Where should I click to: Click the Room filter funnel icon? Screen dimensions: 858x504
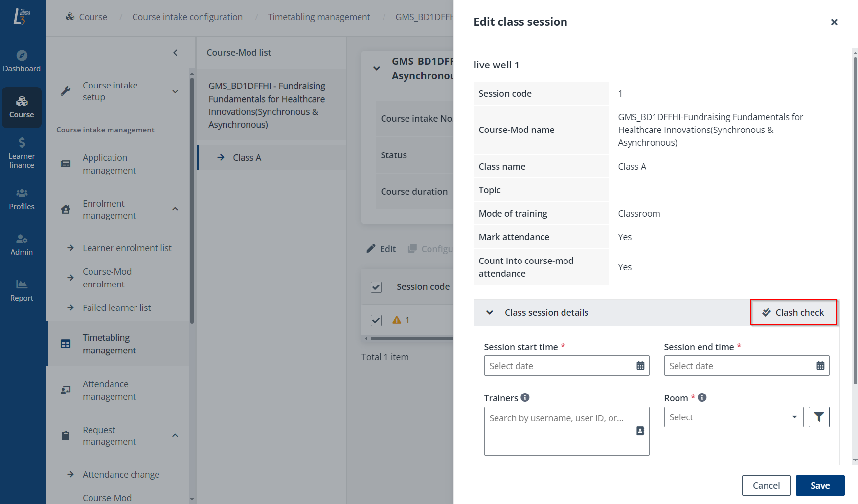pyautogui.click(x=819, y=417)
